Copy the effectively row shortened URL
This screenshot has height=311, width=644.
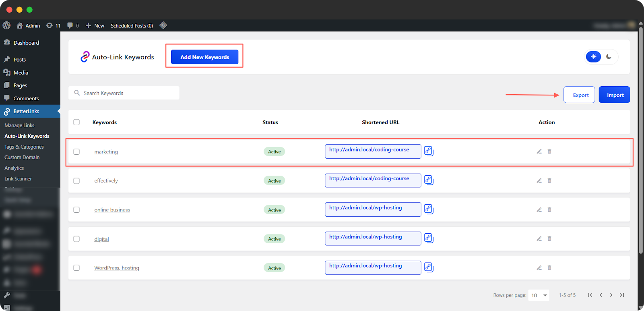tap(429, 180)
